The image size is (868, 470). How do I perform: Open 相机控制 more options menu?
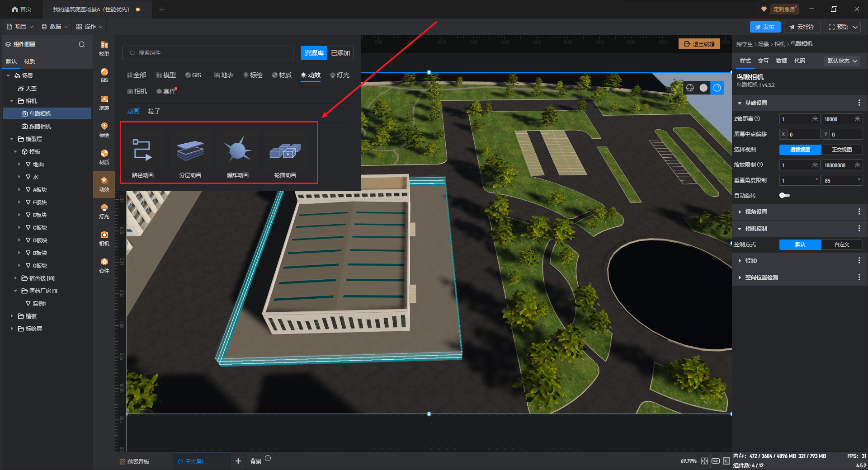click(x=859, y=229)
